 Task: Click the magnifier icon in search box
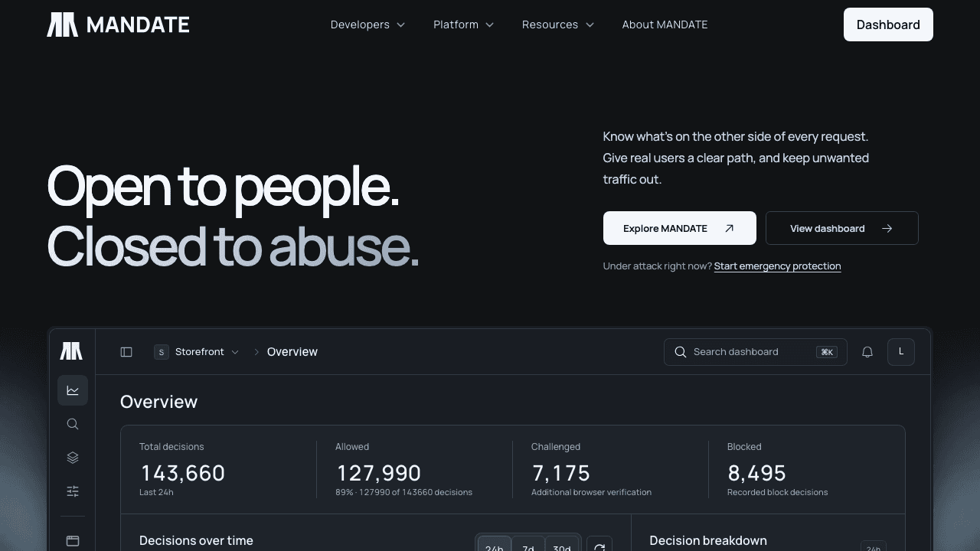pos(680,352)
